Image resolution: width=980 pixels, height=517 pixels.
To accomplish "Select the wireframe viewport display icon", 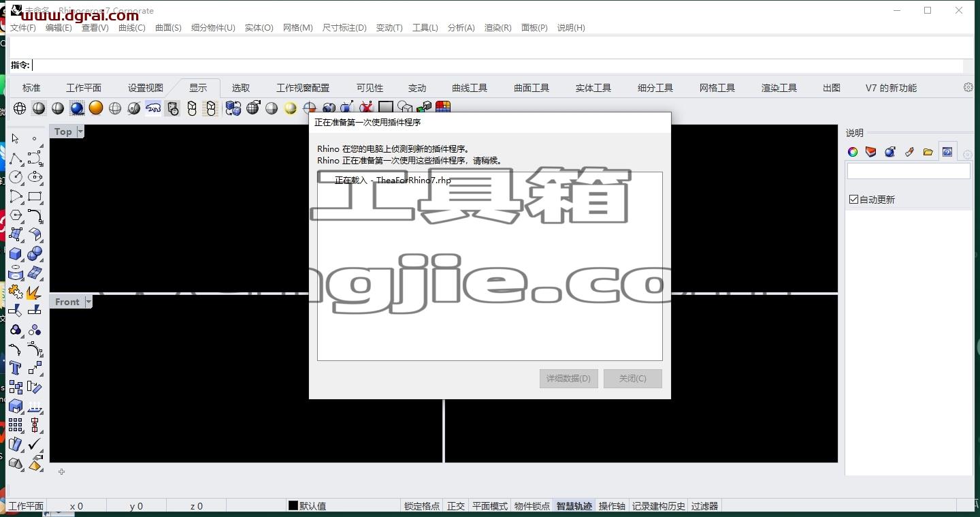I will click(x=20, y=108).
